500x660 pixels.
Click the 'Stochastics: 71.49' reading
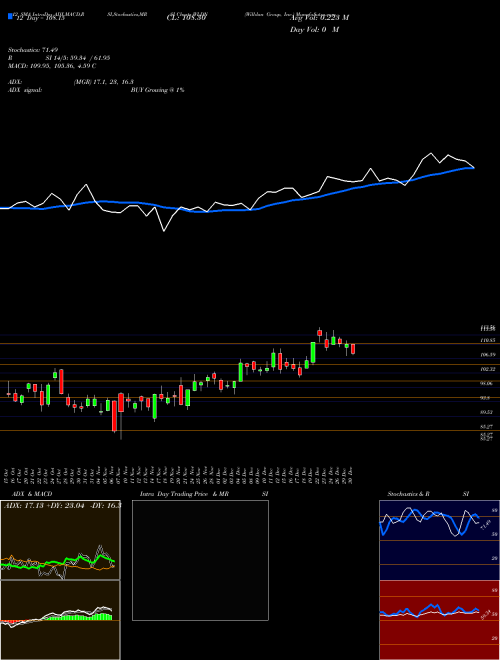[32, 50]
